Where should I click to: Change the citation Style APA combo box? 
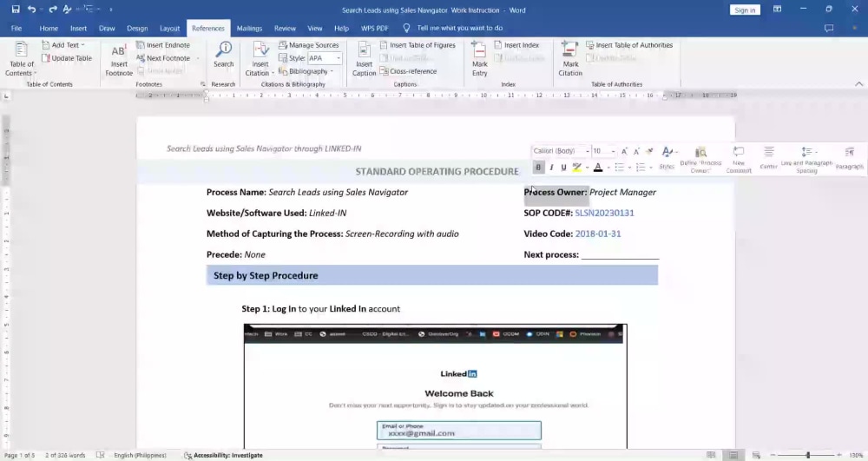[325, 58]
